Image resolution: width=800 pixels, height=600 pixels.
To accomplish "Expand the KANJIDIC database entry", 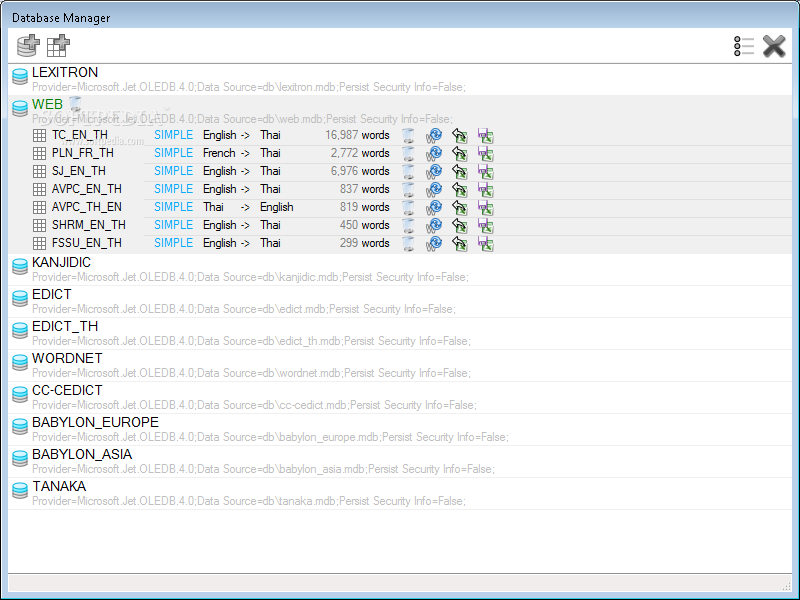I will (20, 266).
